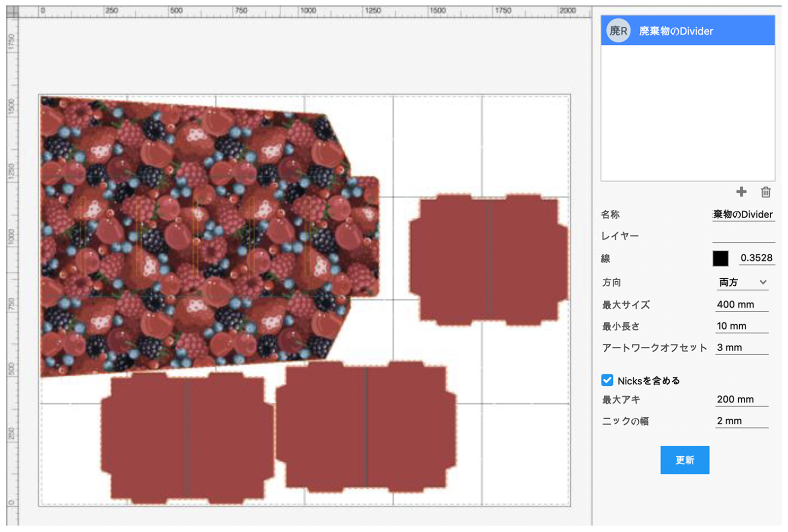Click the アートワークオフセット label
This screenshot has width=788, height=532.
coord(655,348)
